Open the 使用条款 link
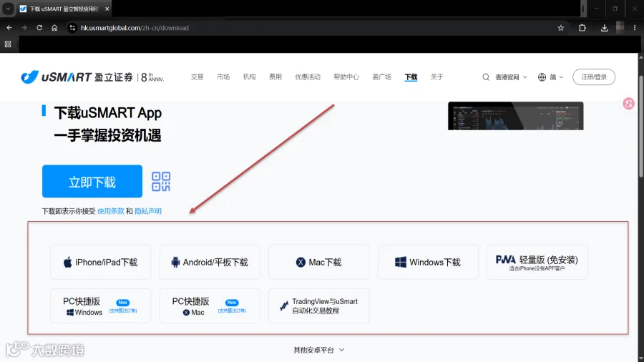The width and height of the screenshot is (644, 362). [110, 211]
